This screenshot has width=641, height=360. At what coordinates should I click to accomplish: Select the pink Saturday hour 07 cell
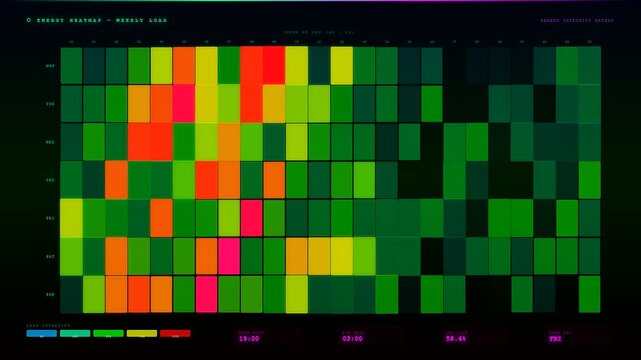229,257
